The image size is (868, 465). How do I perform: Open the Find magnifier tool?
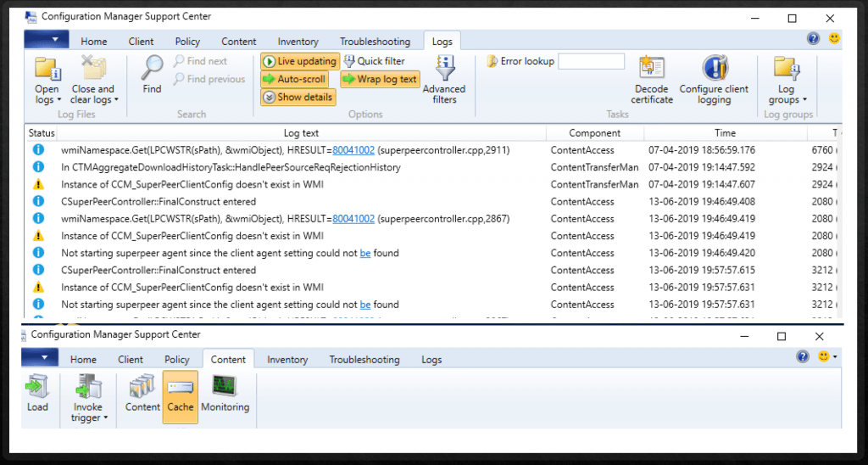coord(152,75)
